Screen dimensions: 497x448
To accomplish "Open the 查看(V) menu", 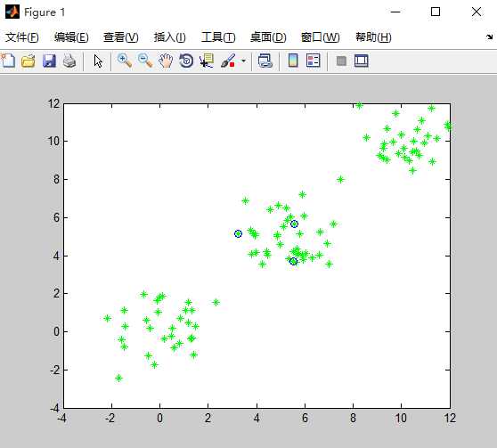I will [x=121, y=37].
